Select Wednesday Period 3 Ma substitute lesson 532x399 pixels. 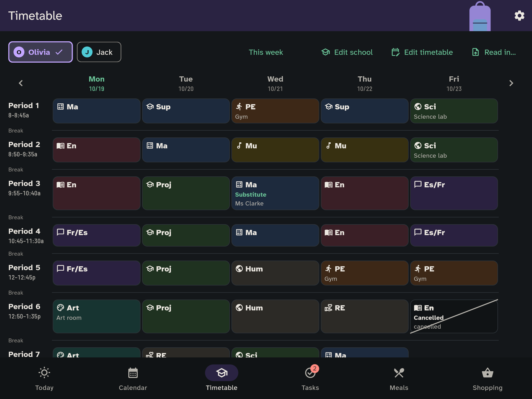(x=275, y=193)
